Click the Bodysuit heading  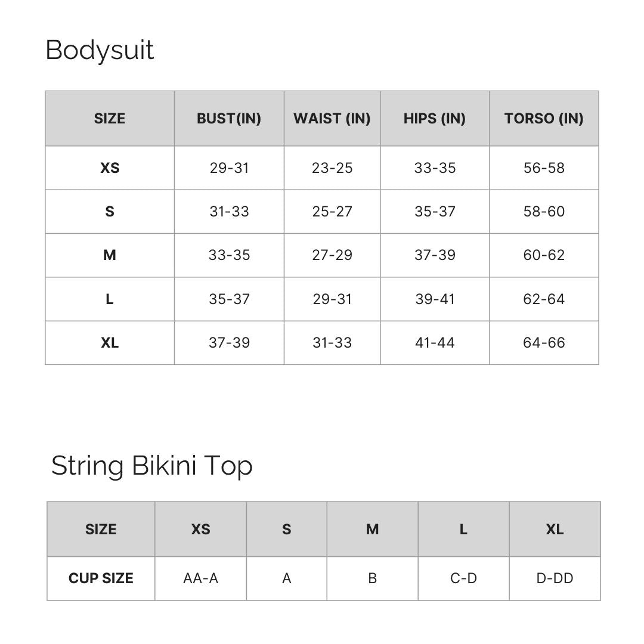[100, 51]
